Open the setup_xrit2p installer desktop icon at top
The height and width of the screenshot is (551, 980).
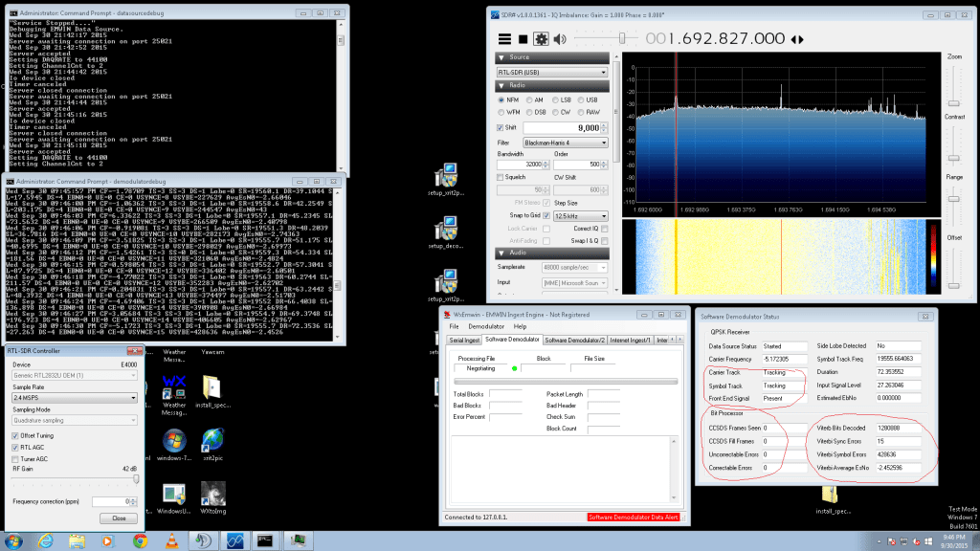click(x=446, y=179)
